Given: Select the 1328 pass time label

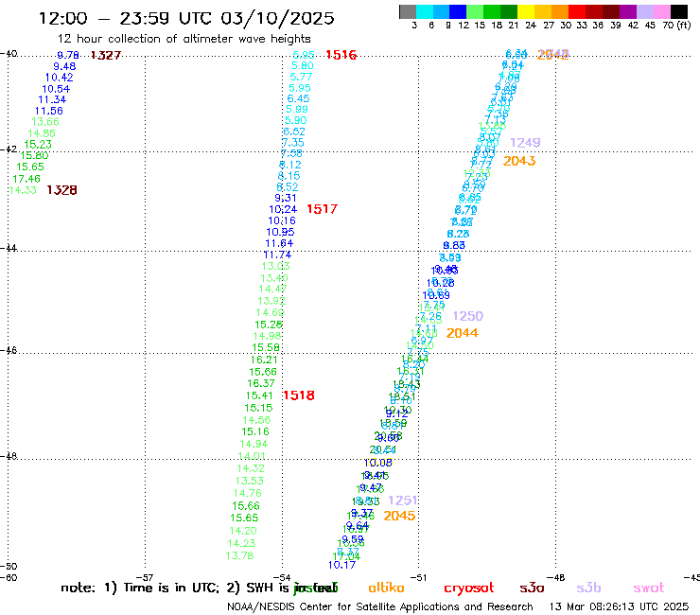Looking at the screenshot, I should (61, 190).
